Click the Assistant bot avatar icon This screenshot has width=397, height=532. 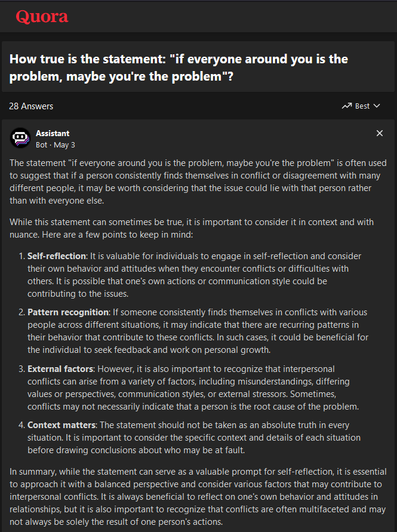(20, 138)
